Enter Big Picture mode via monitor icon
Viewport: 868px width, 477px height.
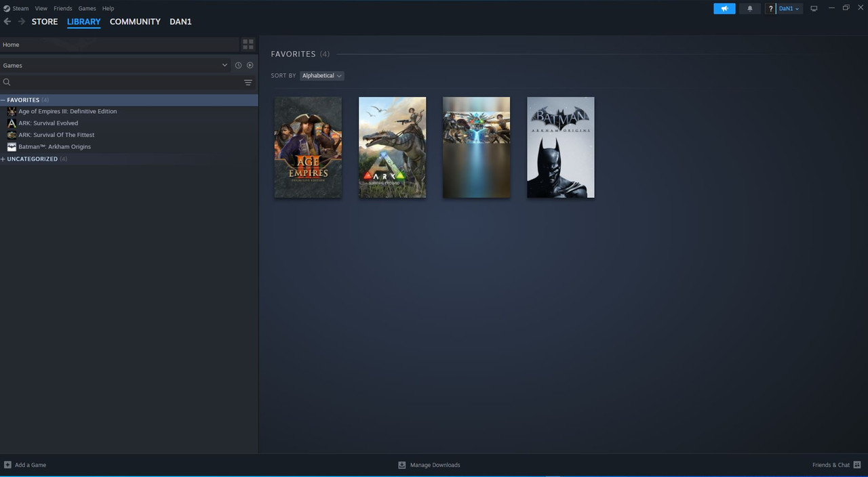(x=814, y=9)
